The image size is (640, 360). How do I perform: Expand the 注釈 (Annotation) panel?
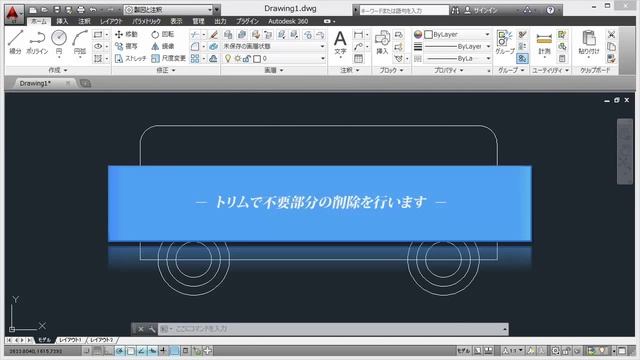pyautogui.click(x=350, y=70)
